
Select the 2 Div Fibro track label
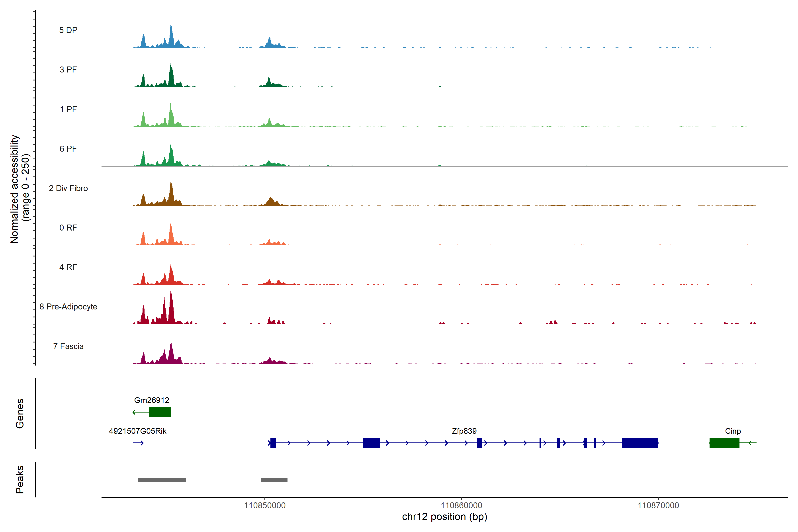(x=68, y=188)
